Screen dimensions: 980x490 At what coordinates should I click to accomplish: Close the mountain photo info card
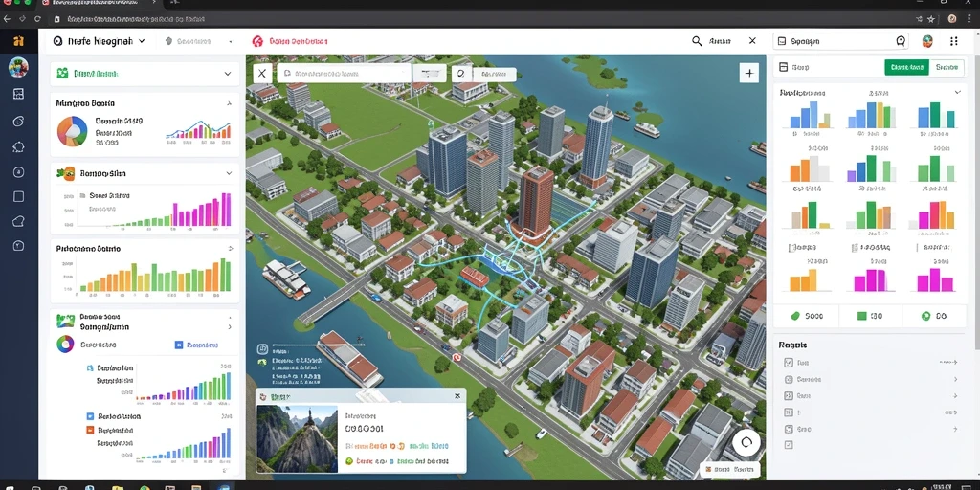(457, 396)
